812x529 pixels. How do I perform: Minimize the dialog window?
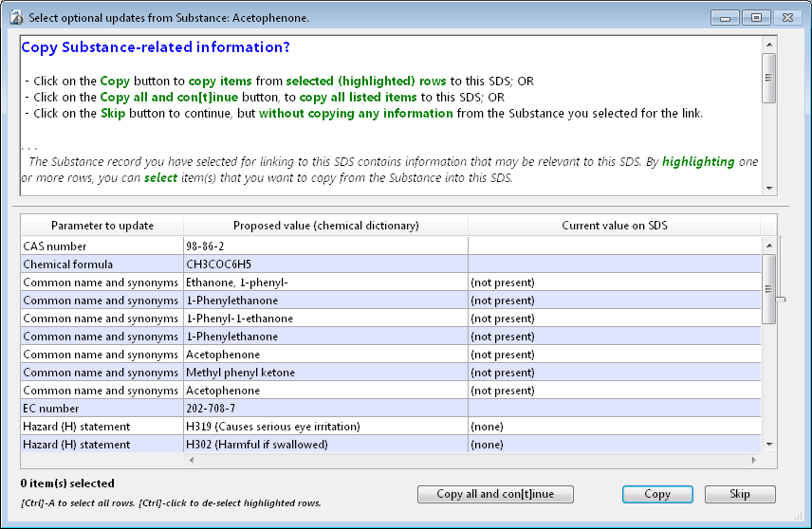point(725,18)
